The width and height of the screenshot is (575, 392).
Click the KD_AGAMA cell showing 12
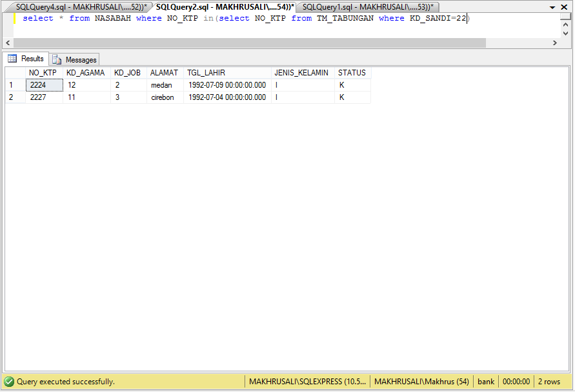[x=86, y=85]
